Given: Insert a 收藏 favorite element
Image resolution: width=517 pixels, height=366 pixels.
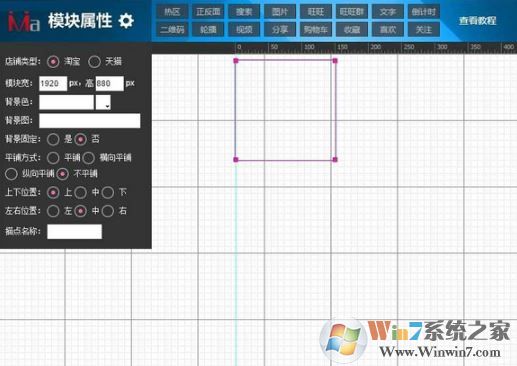Looking at the screenshot, I should [x=352, y=30].
